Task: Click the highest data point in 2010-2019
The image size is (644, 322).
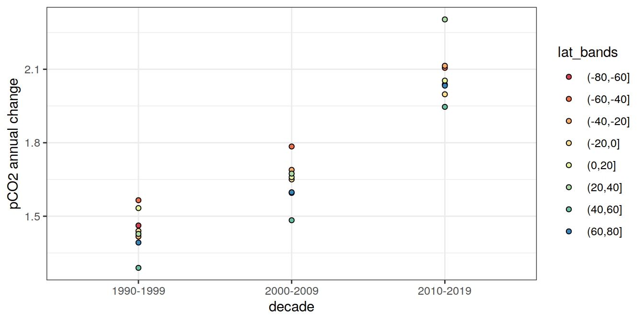Action: point(445,20)
